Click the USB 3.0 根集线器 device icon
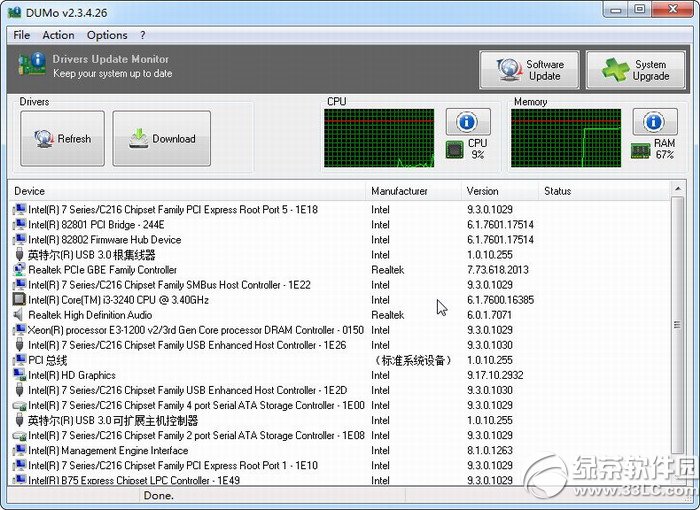 tap(19, 255)
